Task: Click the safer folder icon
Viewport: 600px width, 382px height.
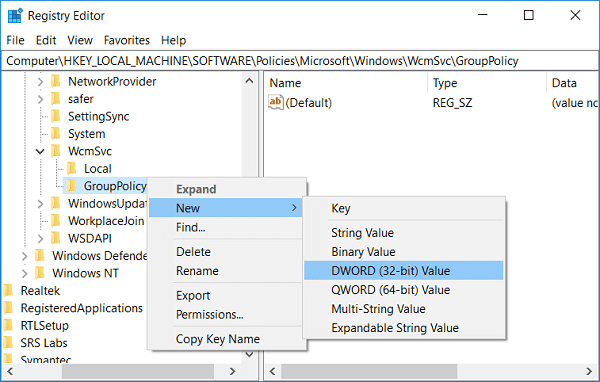Action: click(x=56, y=99)
